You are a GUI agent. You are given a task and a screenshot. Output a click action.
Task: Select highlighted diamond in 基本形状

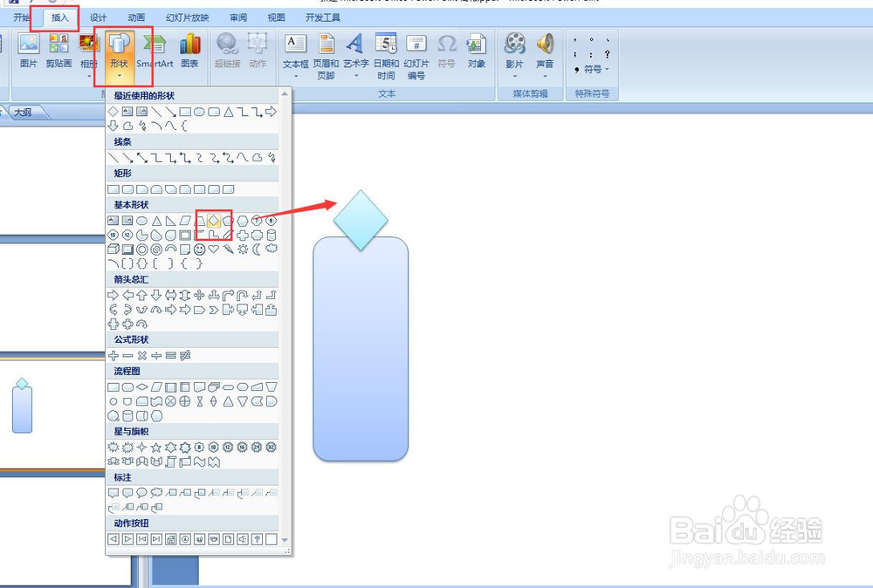pos(214,221)
